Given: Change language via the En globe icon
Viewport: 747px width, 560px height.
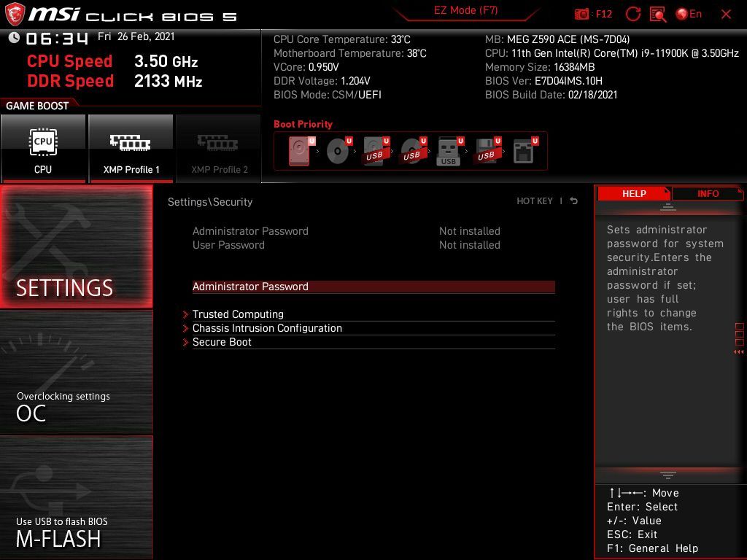Looking at the screenshot, I should click(689, 15).
